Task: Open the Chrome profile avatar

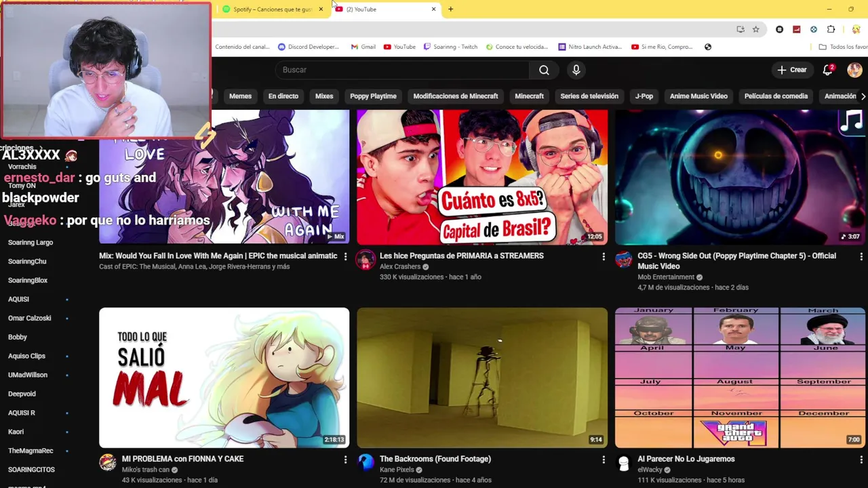Action: pyautogui.click(x=856, y=29)
